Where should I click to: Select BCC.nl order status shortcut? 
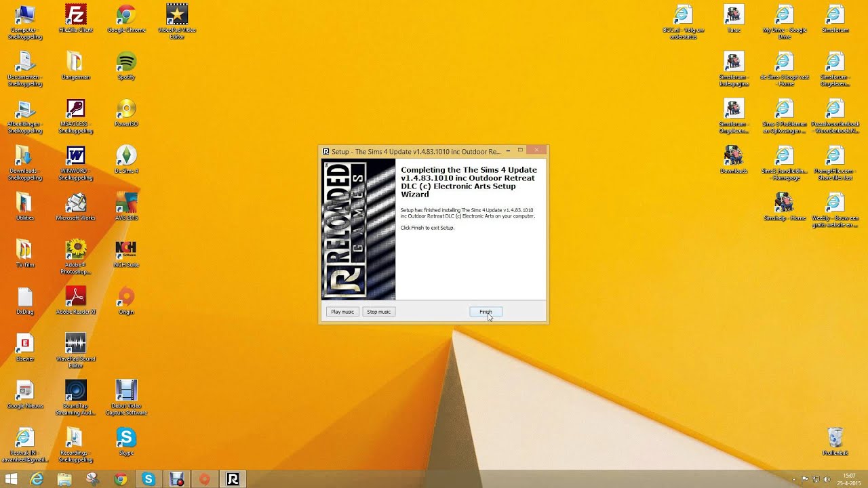pyautogui.click(x=683, y=22)
